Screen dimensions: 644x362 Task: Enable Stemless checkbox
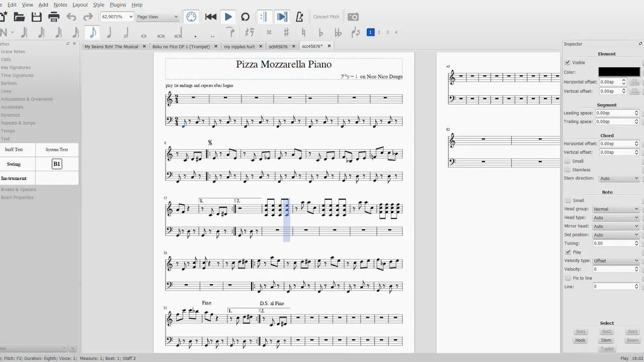click(x=568, y=170)
